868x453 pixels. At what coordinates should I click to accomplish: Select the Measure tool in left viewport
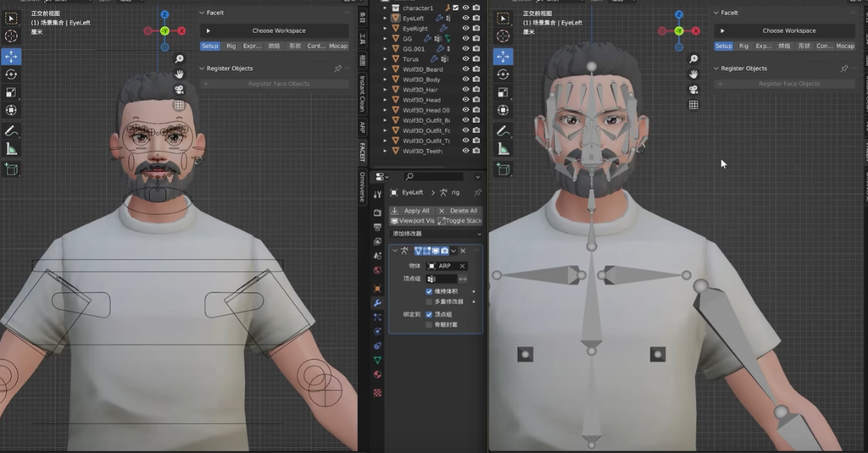click(11, 149)
